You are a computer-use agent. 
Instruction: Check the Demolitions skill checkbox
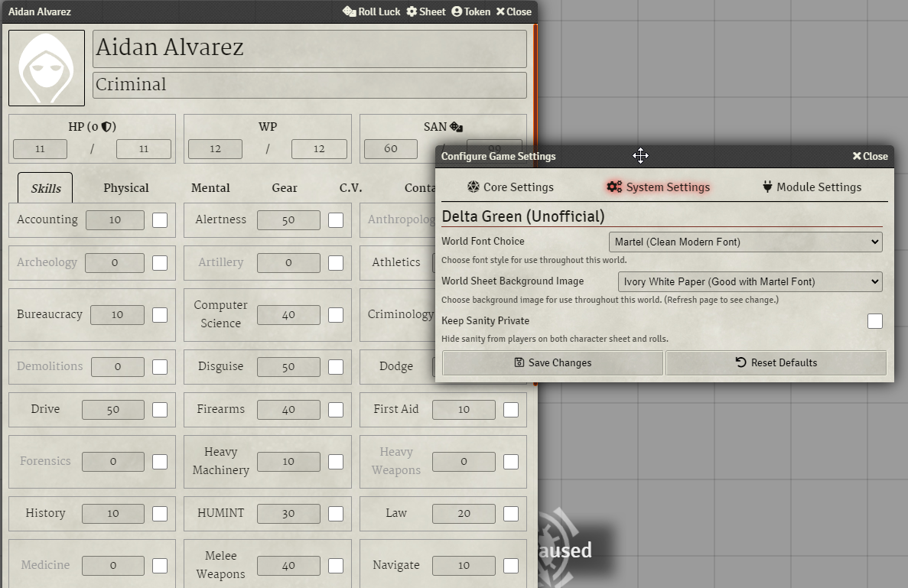(x=160, y=367)
